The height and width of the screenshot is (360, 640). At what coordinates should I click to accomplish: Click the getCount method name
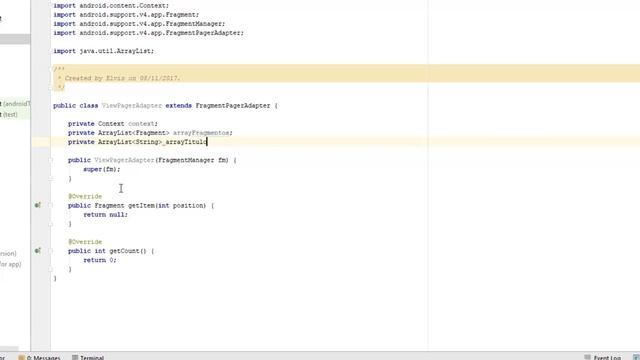click(124, 251)
